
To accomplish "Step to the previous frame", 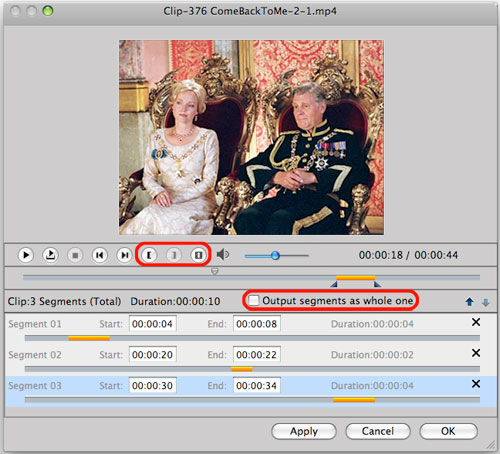I will pos(99,255).
